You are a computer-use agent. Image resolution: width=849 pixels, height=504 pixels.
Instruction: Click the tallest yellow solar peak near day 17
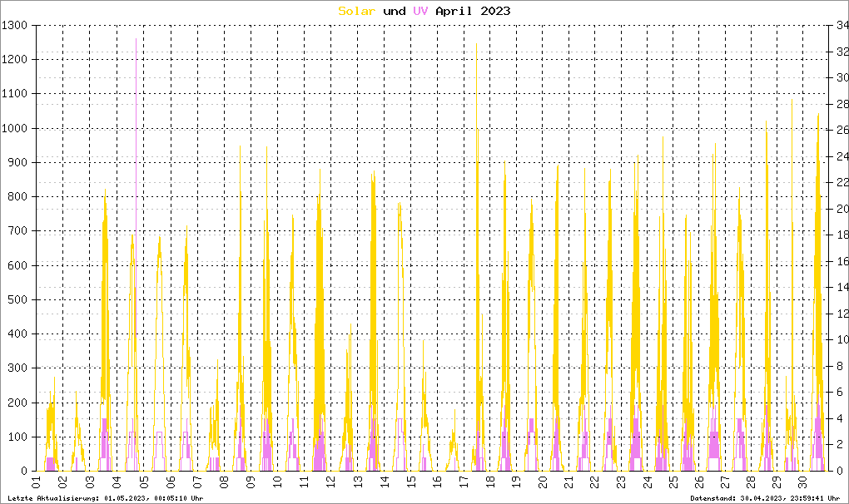477,46
